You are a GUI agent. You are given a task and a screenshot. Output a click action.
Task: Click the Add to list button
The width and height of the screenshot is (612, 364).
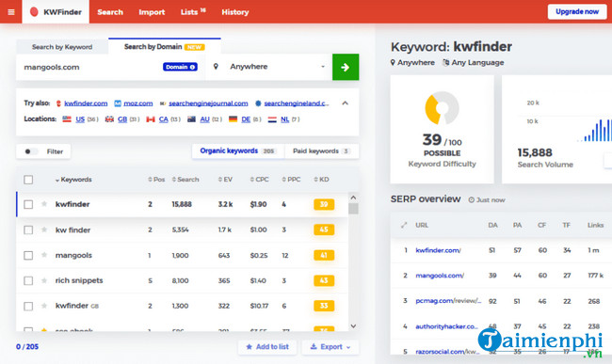(267, 347)
